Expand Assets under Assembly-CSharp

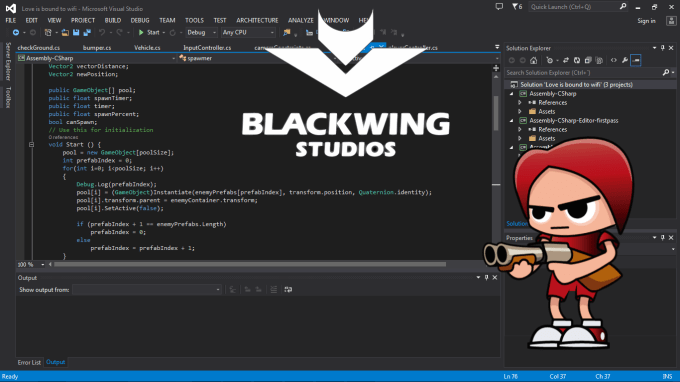click(520, 111)
